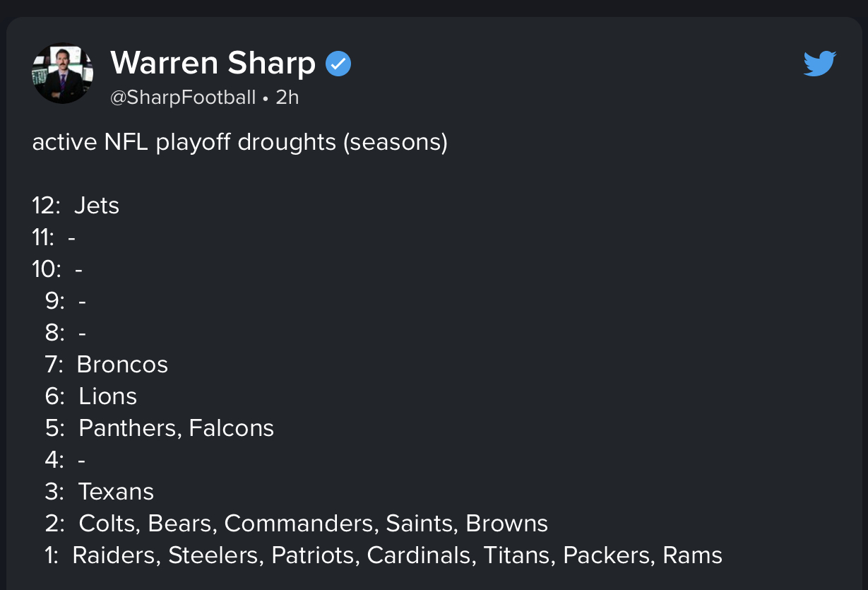
Task: Click the Warren Sharp display name
Action: click(x=213, y=64)
